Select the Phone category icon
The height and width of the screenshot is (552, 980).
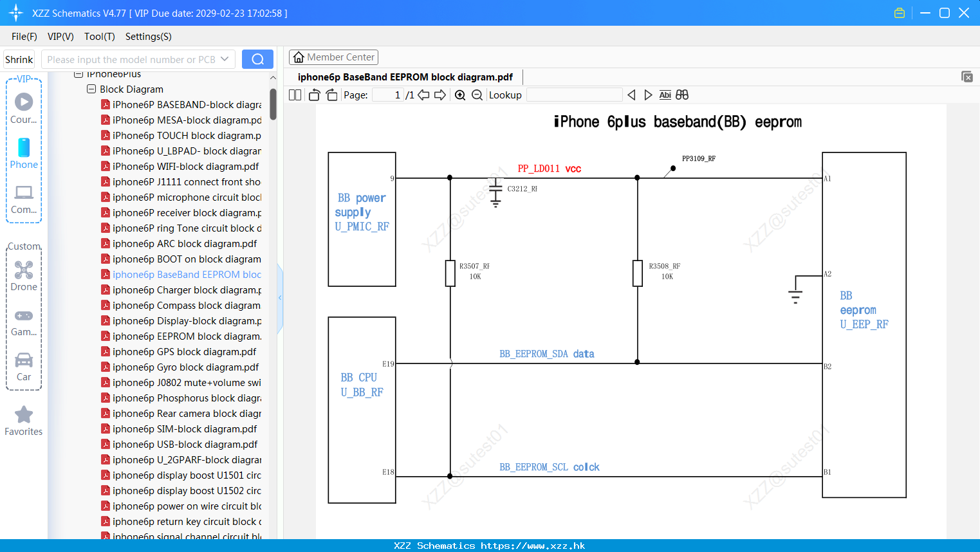(24, 153)
